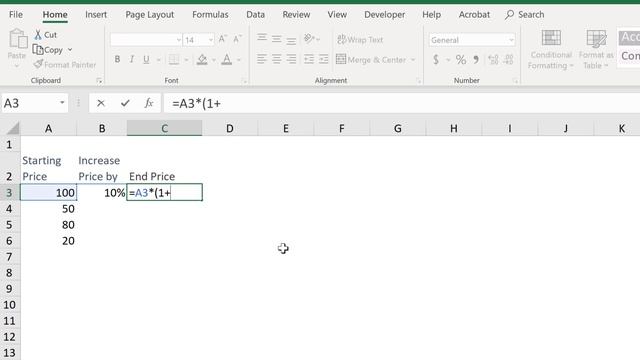The height and width of the screenshot is (360, 640).
Task: Launch Clipboard group dialog
Action: [x=99, y=81]
